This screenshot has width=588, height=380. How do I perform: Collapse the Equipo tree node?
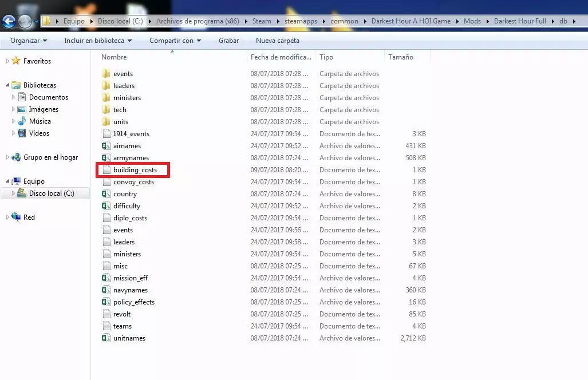[x=7, y=181]
